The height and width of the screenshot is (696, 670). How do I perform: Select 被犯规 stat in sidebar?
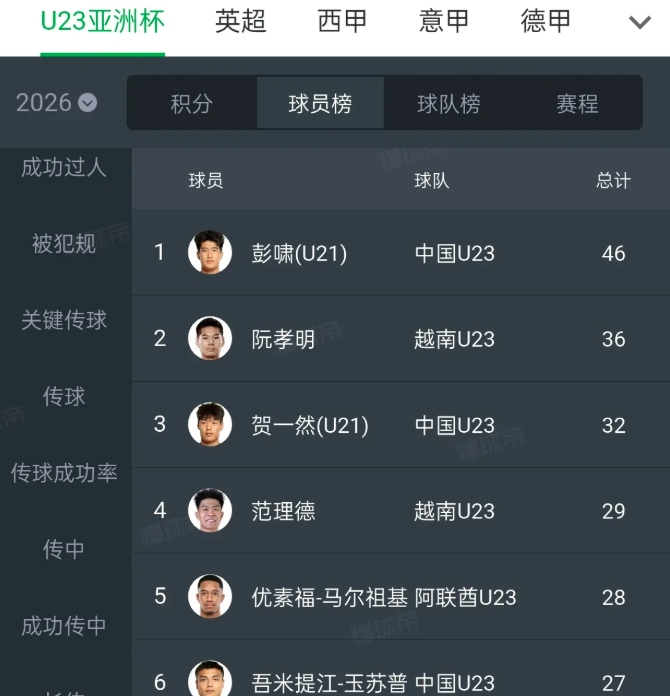(x=64, y=243)
